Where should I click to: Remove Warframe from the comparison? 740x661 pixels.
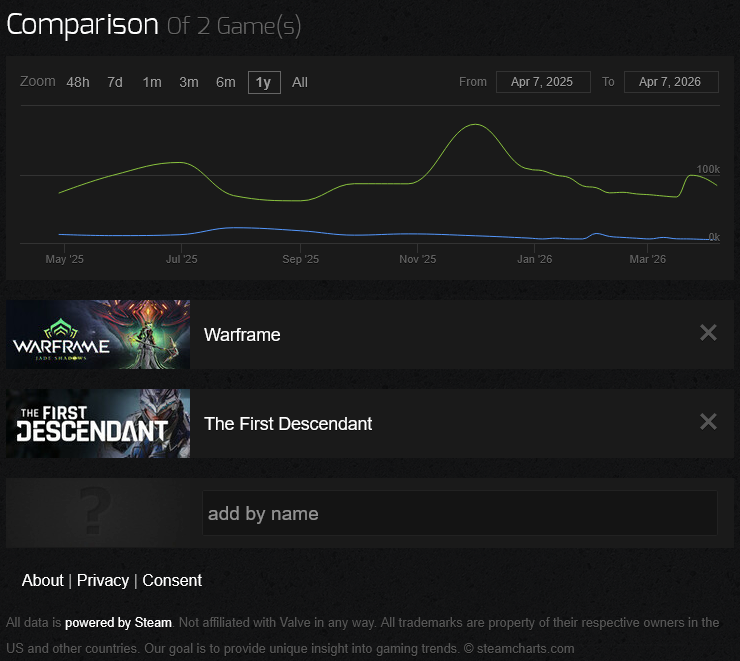pyautogui.click(x=708, y=333)
